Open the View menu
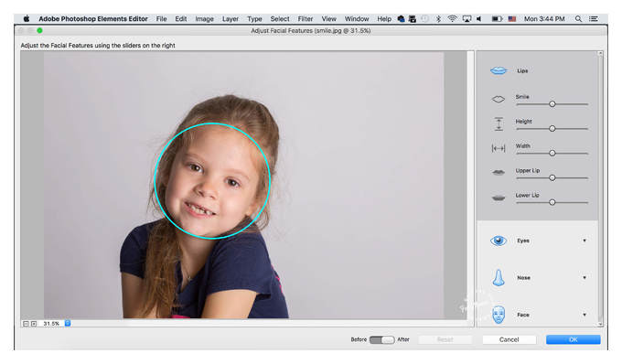 (x=329, y=18)
